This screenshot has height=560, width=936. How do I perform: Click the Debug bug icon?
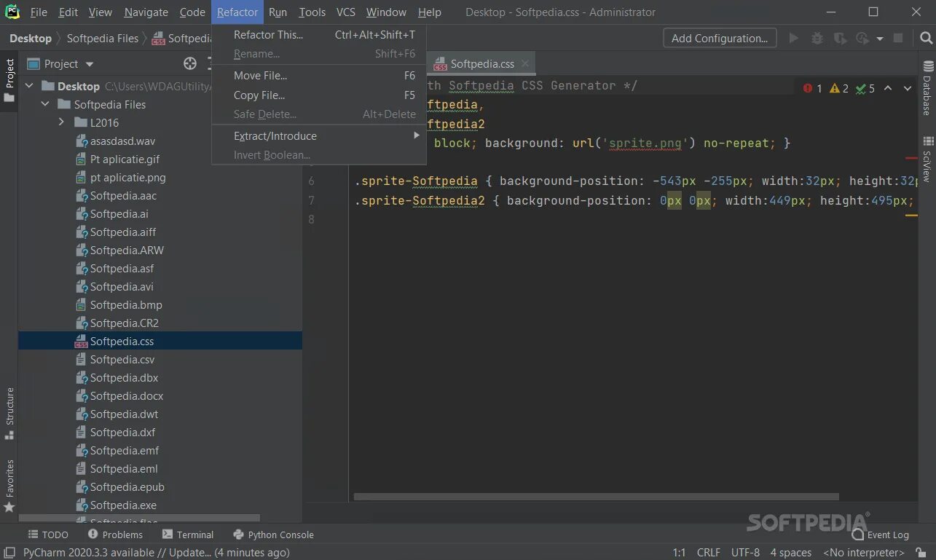coord(817,38)
